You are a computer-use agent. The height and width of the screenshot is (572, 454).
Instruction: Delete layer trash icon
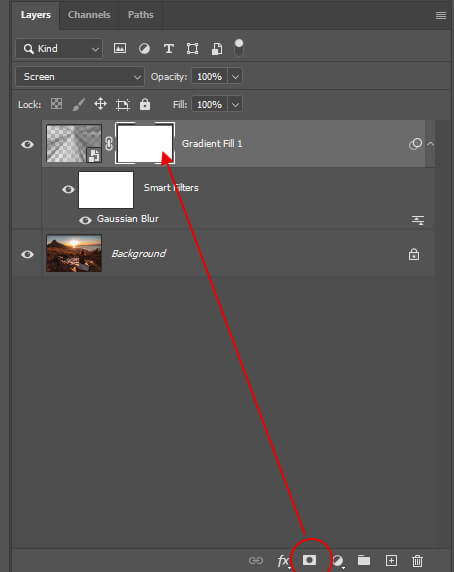(418, 561)
